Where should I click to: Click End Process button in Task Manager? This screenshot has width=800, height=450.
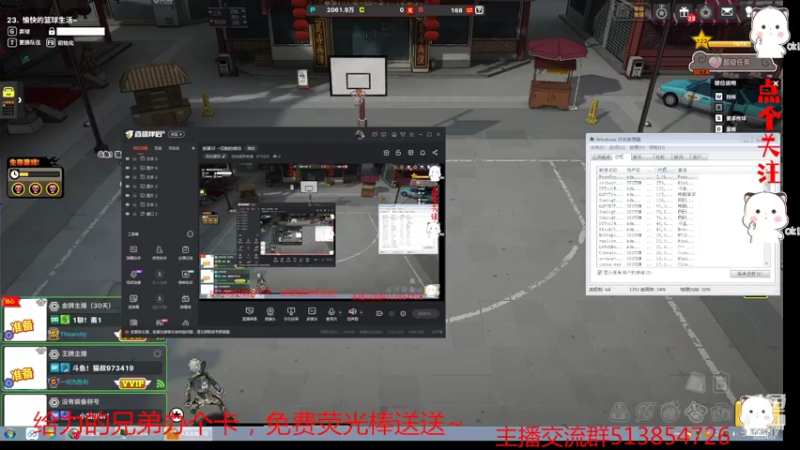point(749,274)
